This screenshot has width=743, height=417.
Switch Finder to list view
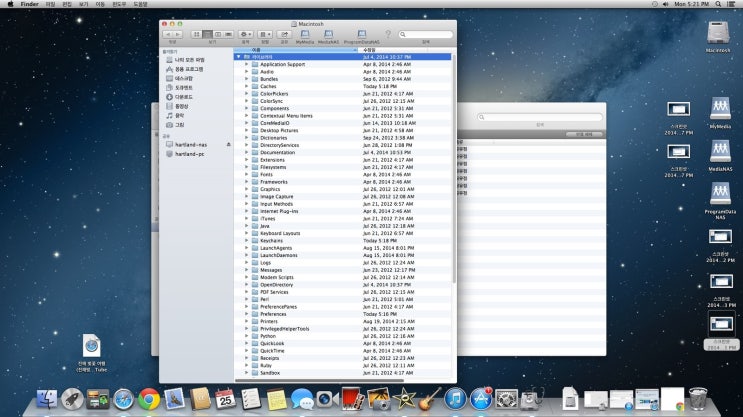(x=207, y=34)
